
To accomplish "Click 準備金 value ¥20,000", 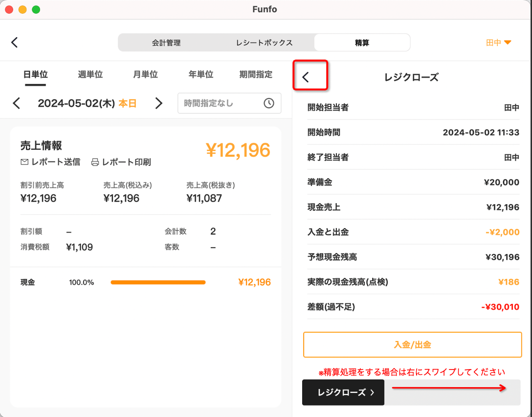I will [x=502, y=183].
